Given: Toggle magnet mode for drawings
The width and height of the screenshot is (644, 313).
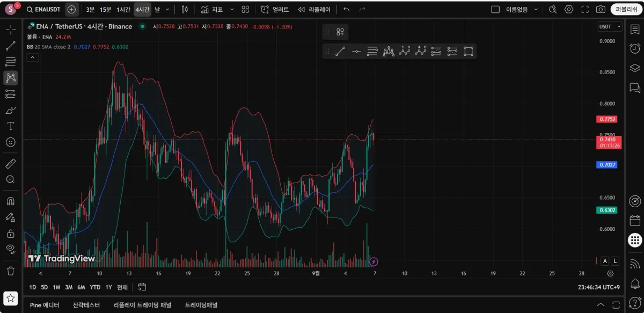Looking at the screenshot, I should tap(10, 201).
